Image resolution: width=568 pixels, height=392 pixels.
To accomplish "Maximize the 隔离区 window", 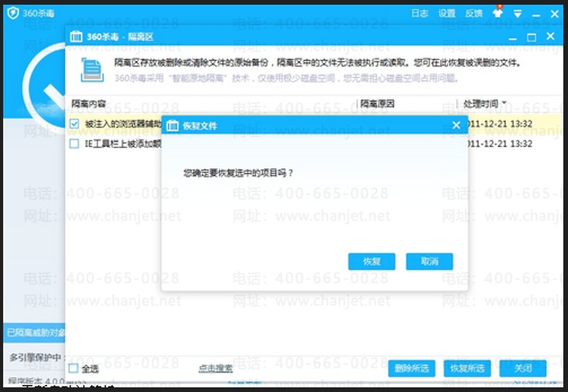I will [532, 37].
